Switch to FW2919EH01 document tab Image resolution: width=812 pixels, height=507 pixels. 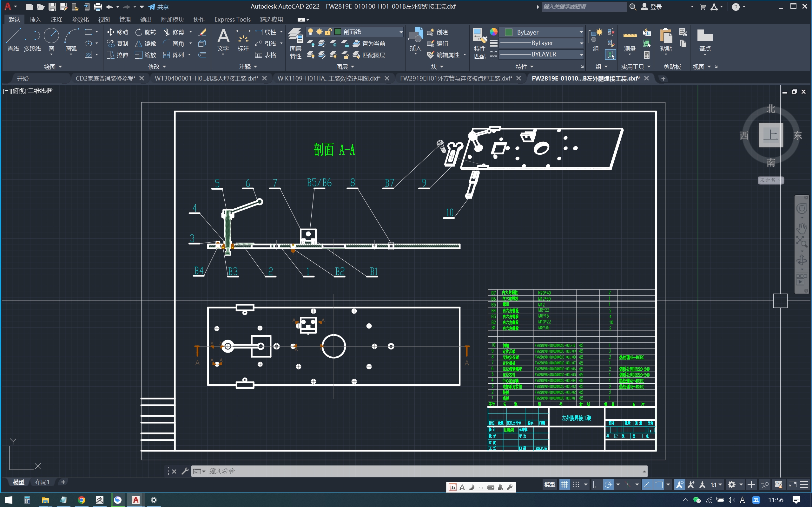(456, 78)
